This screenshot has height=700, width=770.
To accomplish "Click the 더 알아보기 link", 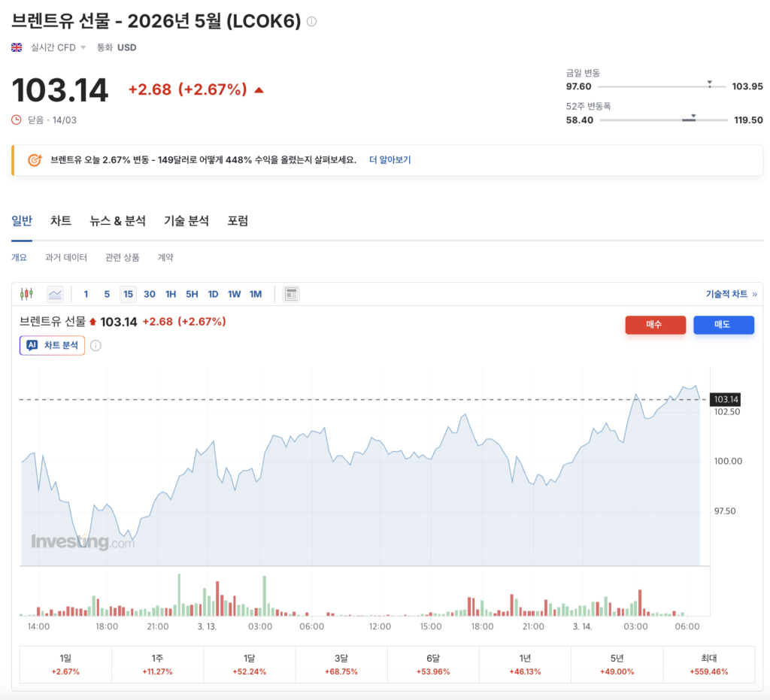I will coord(390,160).
